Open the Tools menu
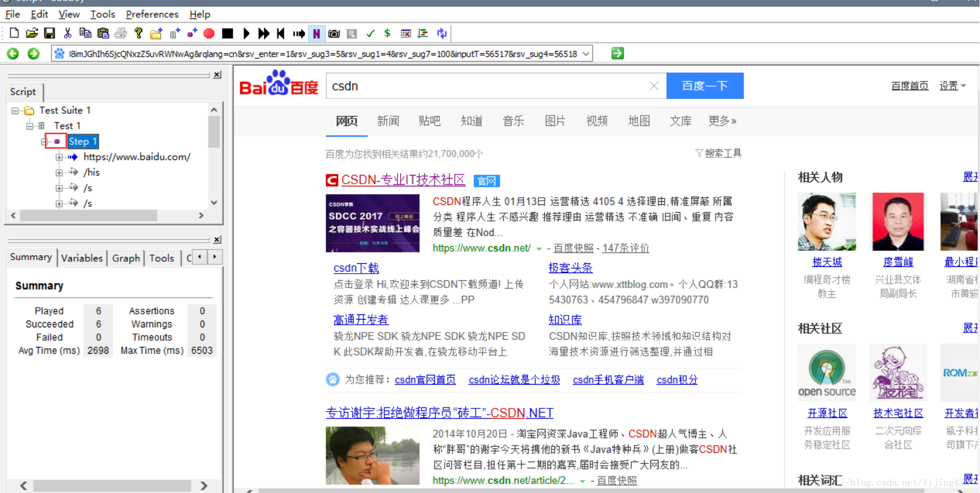 click(x=102, y=14)
